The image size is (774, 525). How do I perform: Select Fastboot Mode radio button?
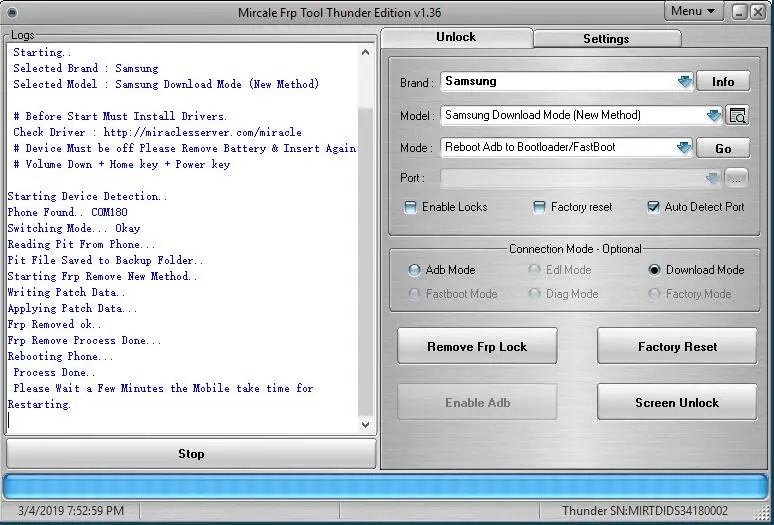(x=414, y=294)
